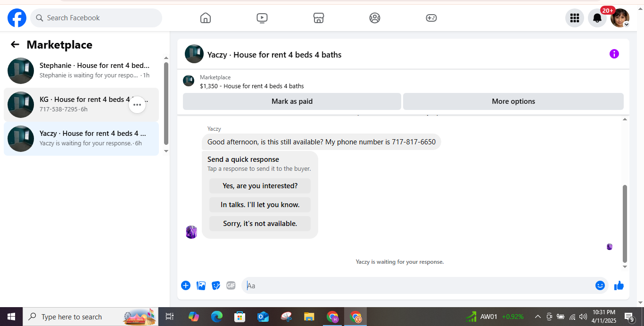
Task: Click the Facebook logo
Action: [17, 18]
